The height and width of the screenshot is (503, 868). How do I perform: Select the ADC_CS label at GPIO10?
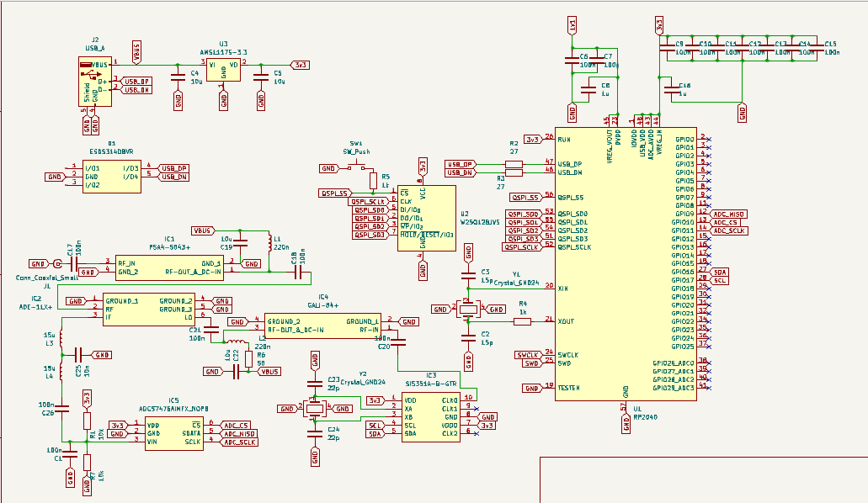pos(724,222)
